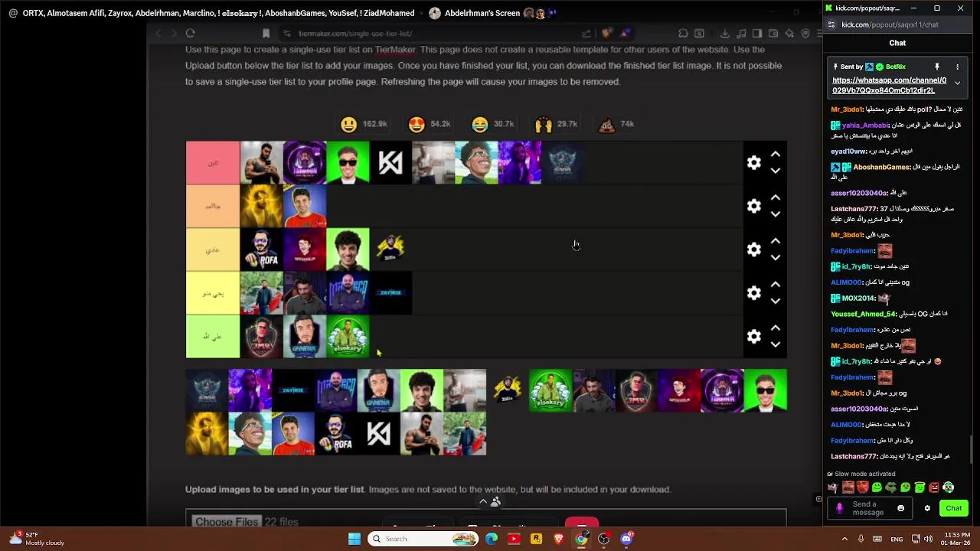Click the downloads icon in browser toolbar
The width and height of the screenshot is (980, 551).
pos(724,33)
